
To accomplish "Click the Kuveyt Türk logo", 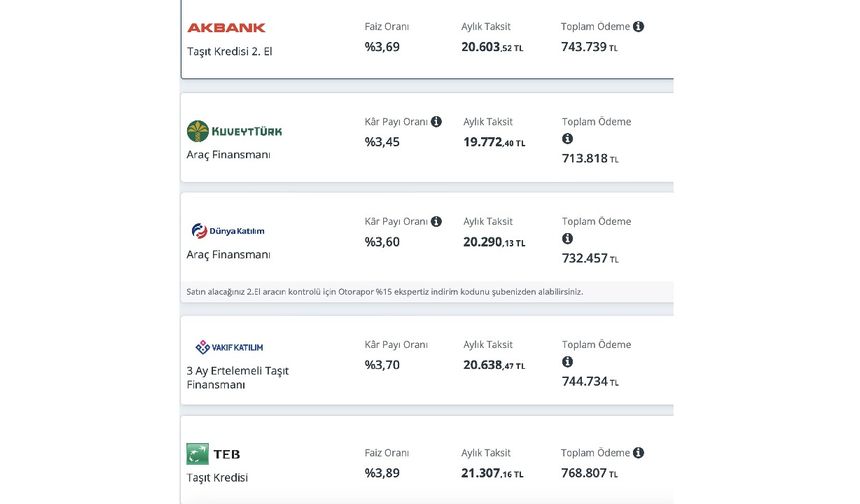I will point(234,131).
